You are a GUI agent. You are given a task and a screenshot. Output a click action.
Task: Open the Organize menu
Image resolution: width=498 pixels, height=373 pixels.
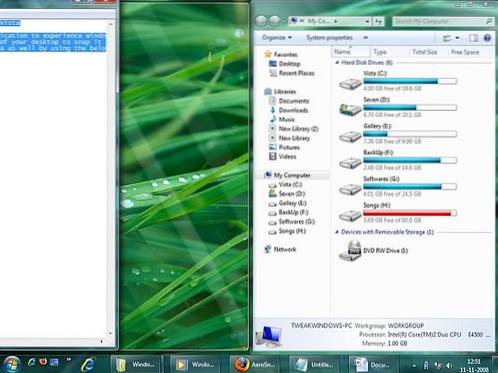point(277,37)
